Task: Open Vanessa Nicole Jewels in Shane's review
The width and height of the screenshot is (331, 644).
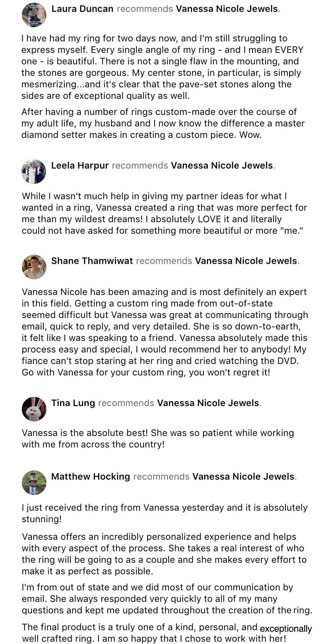Action: point(246,261)
